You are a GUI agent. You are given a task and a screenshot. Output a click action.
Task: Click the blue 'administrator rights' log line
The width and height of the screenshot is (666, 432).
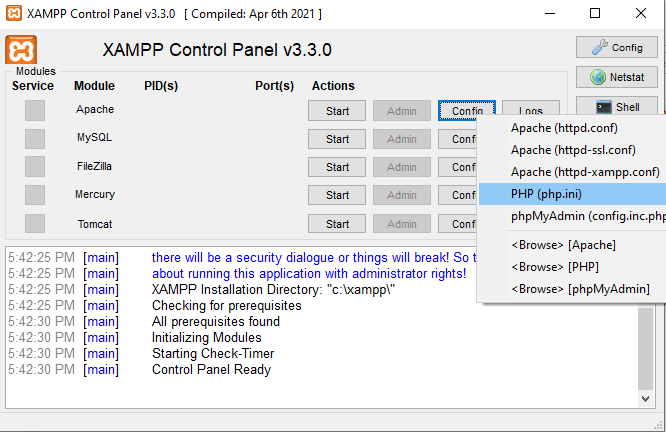click(x=309, y=274)
